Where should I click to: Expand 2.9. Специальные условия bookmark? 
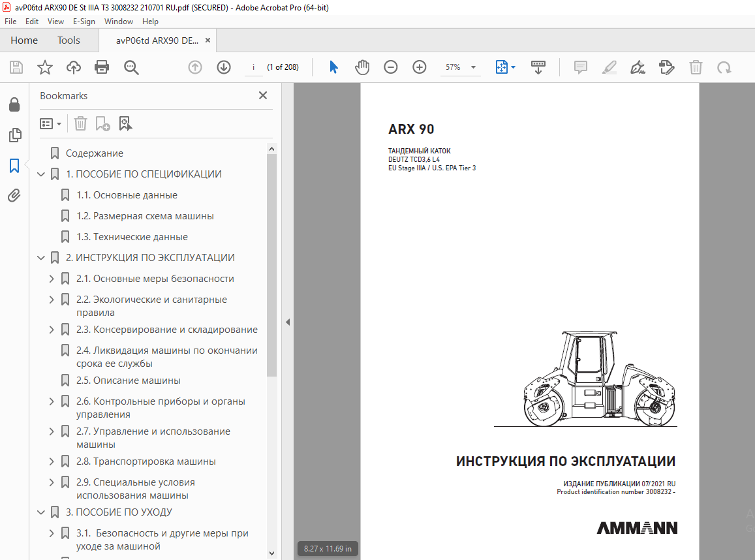tap(52, 482)
